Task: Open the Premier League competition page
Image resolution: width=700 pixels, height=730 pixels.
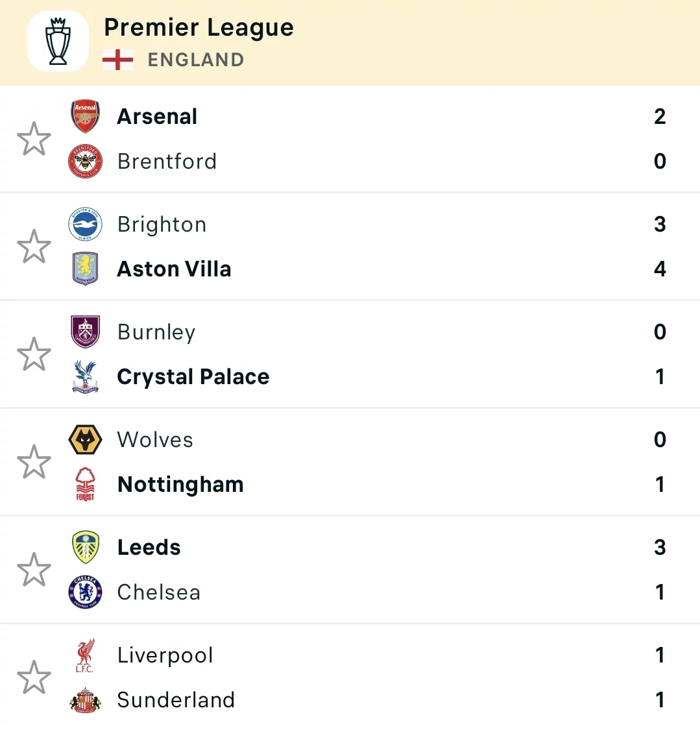Action: (199, 28)
